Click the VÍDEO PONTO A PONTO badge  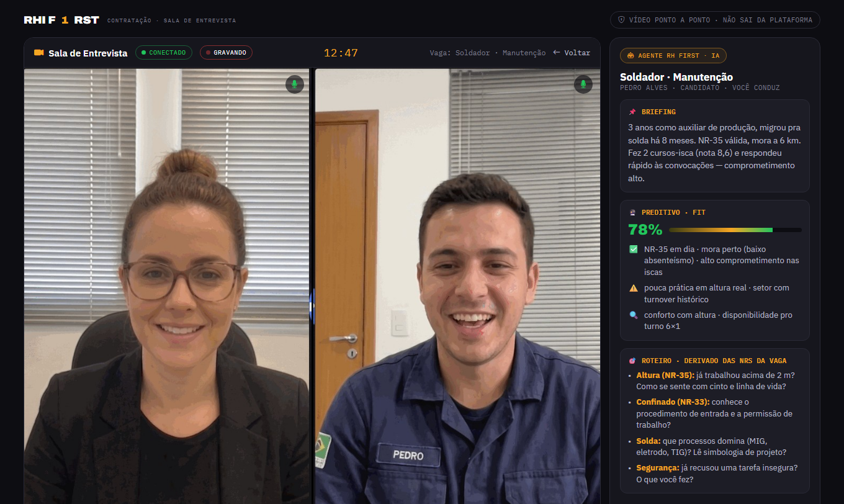click(x=715, y=20)
